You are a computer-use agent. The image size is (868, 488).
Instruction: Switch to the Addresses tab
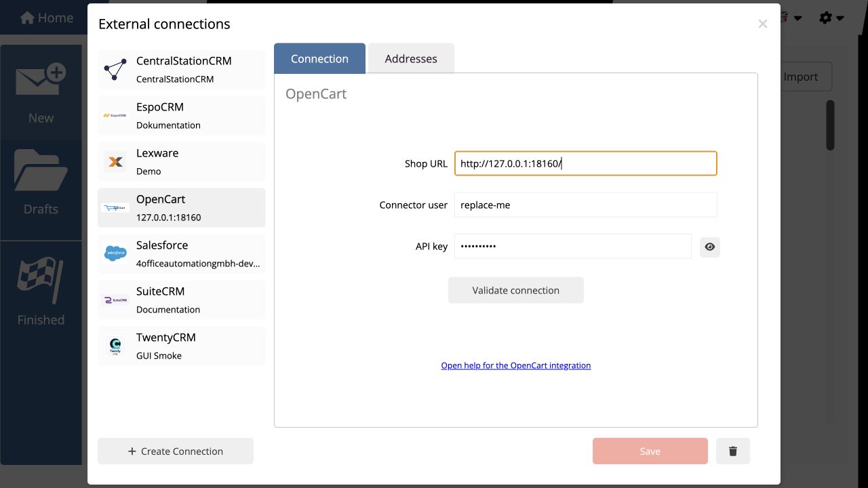point(411,58)
